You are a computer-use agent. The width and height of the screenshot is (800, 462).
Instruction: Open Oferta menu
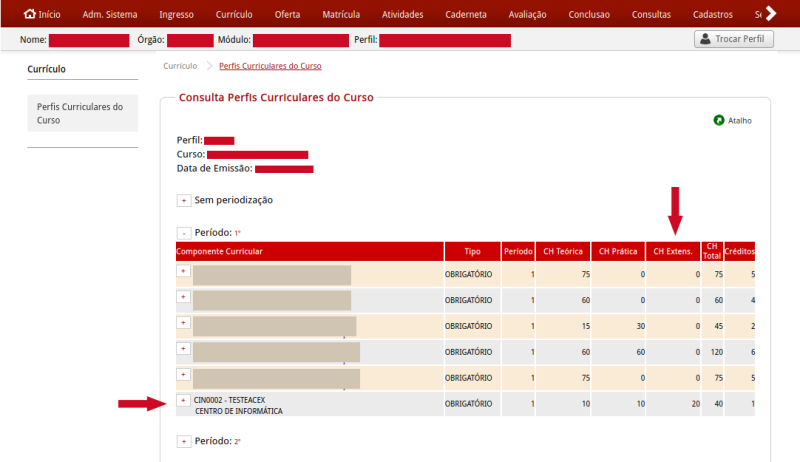point(287,14)
